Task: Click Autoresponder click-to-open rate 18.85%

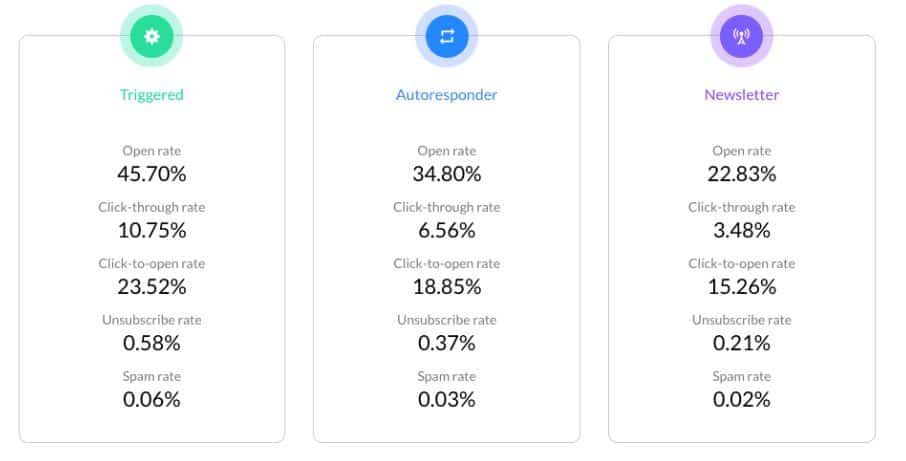Action: click(447, 287)
